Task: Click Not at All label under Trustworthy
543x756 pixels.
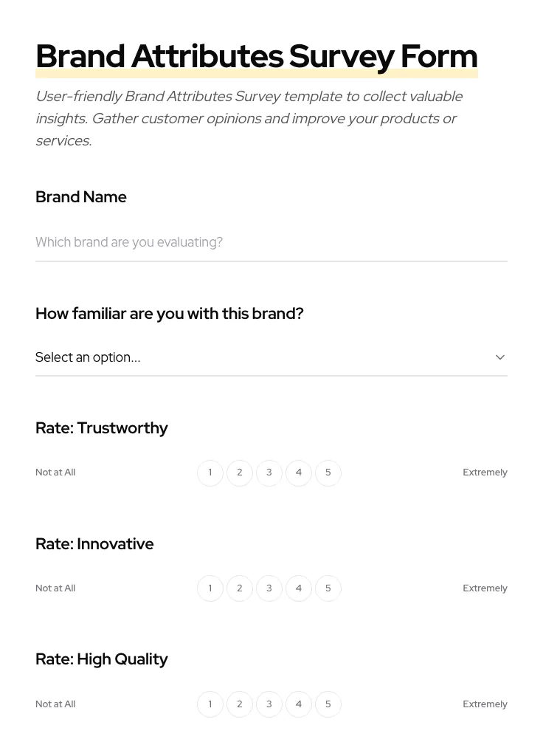Action: click(x=55, y=472)
